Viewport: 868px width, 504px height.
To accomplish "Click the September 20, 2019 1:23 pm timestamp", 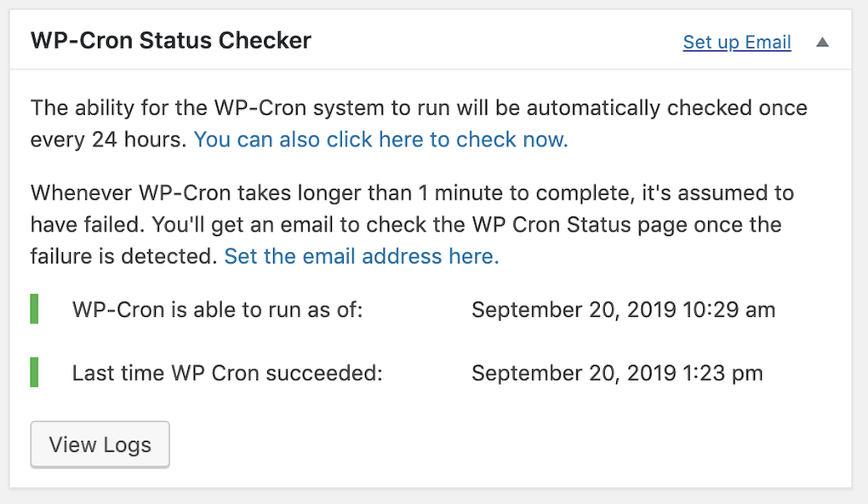I will pyautogui.click(x=618, y=372).
